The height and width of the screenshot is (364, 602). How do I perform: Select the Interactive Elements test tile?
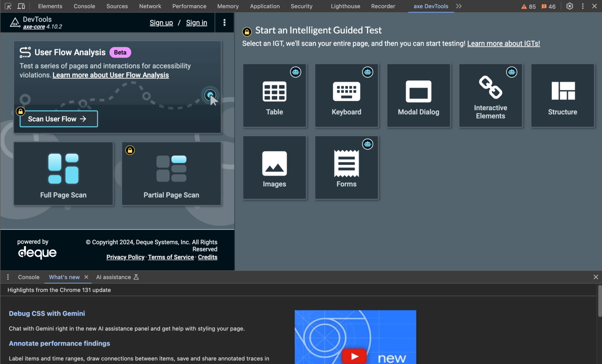coord(490,96)
